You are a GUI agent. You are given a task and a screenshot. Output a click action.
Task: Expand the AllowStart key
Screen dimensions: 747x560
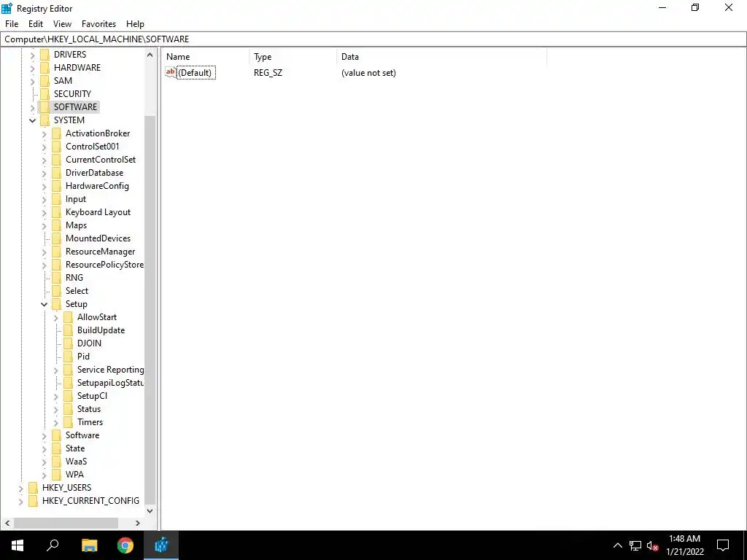coord(55,318)
